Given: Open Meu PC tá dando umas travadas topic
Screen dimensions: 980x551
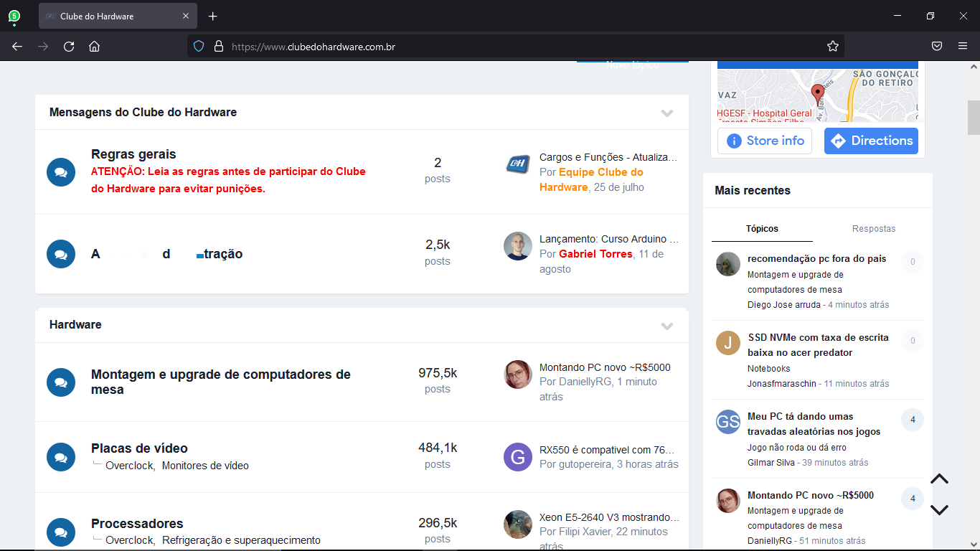Looking at the screenshot, I should click(814, 424).
